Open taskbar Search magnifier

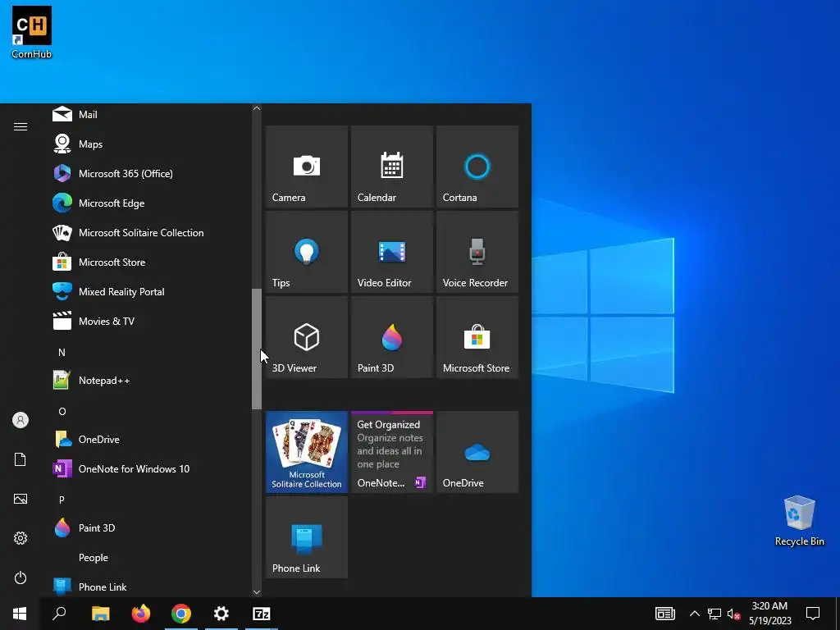(x=59, y=614)
